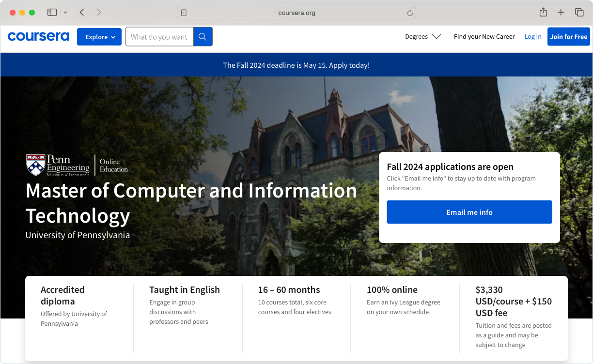Reload the page with refresh icon
593x364 pixels.
(410, 13)
